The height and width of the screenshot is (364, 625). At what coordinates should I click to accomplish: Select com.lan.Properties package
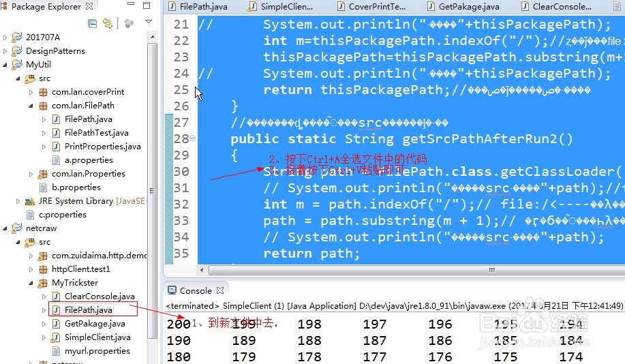tap(88, 174)
